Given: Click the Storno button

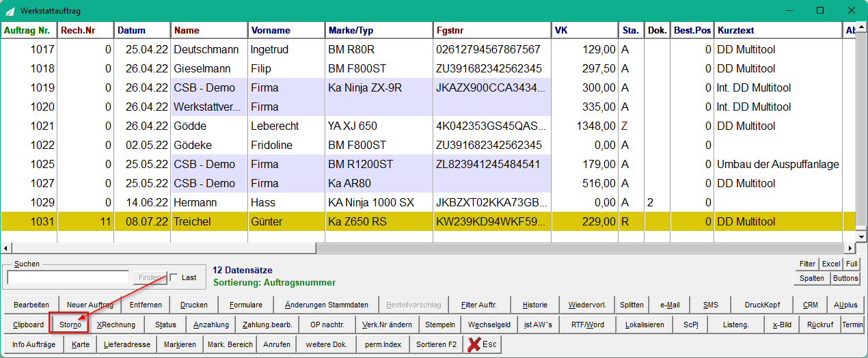Looking at the screenshot, I should tap(70, 325).
